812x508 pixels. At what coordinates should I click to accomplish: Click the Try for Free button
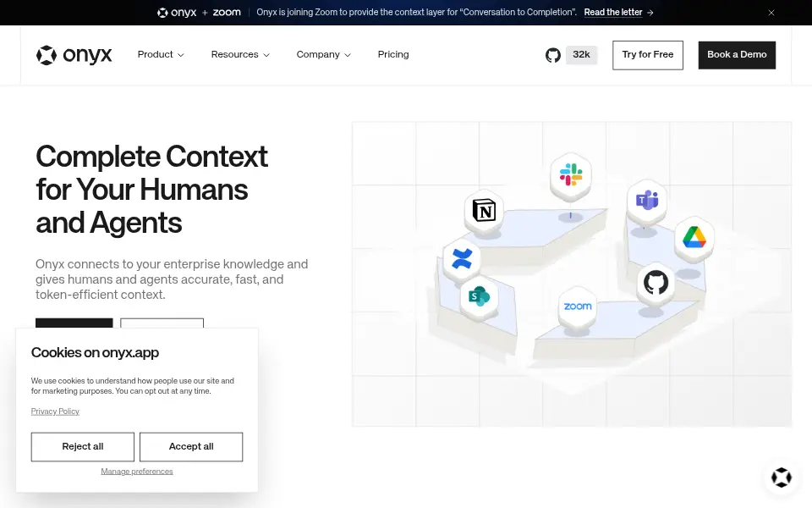[x=647, y=55]
